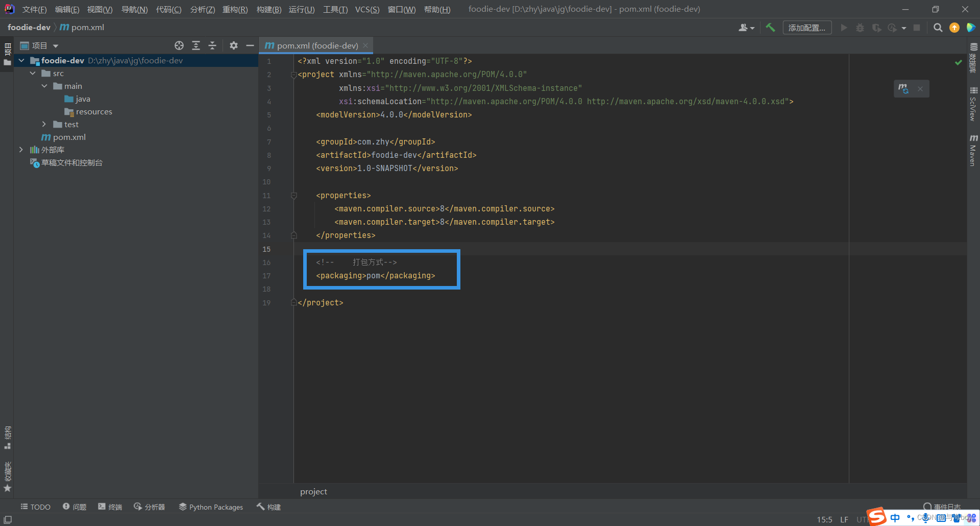Select the java folder in project tree

(x=77, y=99)
